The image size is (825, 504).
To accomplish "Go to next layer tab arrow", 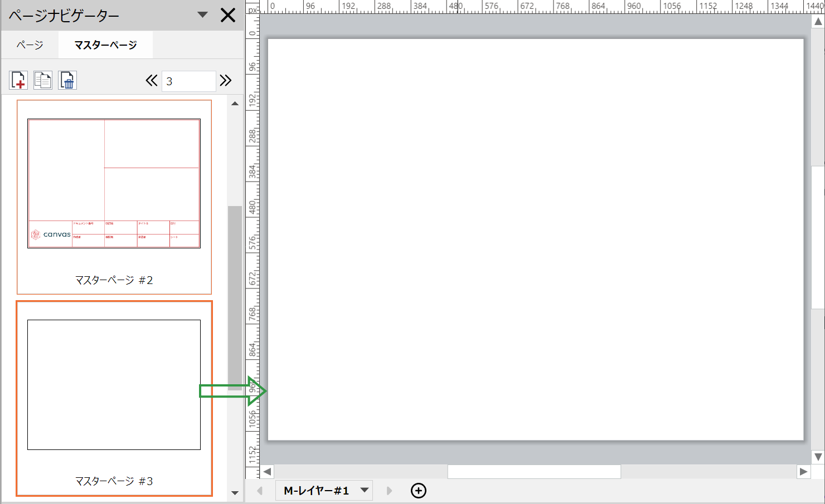I will point(389,491).
